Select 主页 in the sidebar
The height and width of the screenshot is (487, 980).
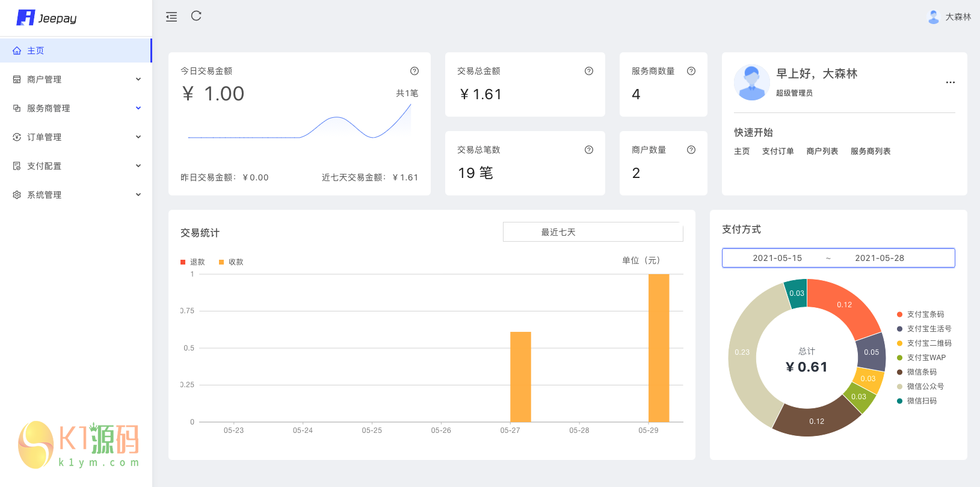(x=76, y=51)
